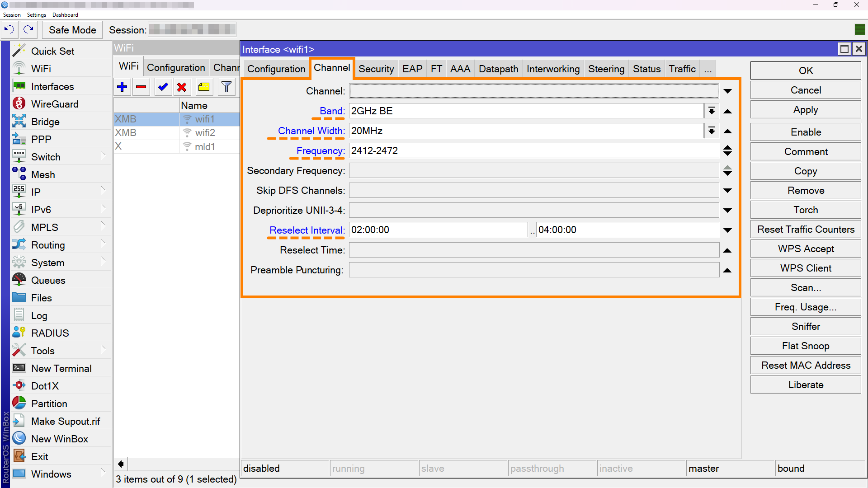Click the Torch button
This screenshot has width=868, height=488.
point(806,210)
